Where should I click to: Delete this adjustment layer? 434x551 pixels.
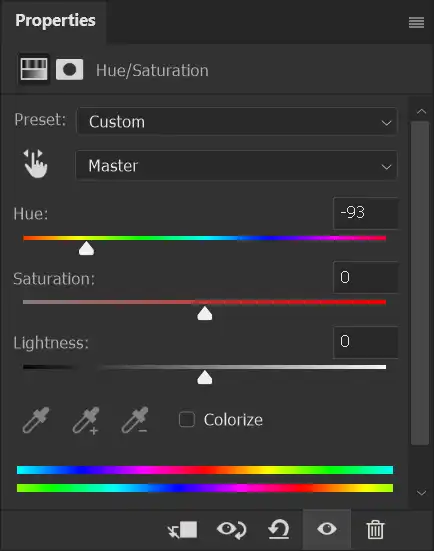coord(375,529)
